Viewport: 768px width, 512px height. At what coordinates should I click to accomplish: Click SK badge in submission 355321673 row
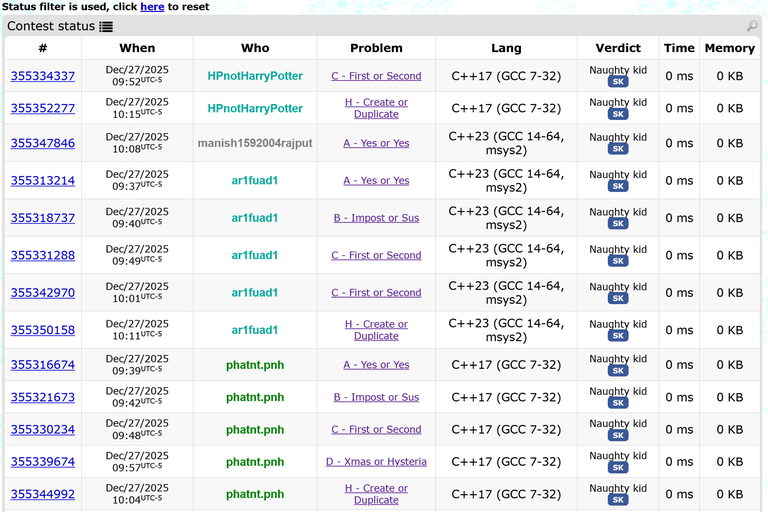(618, 403)
